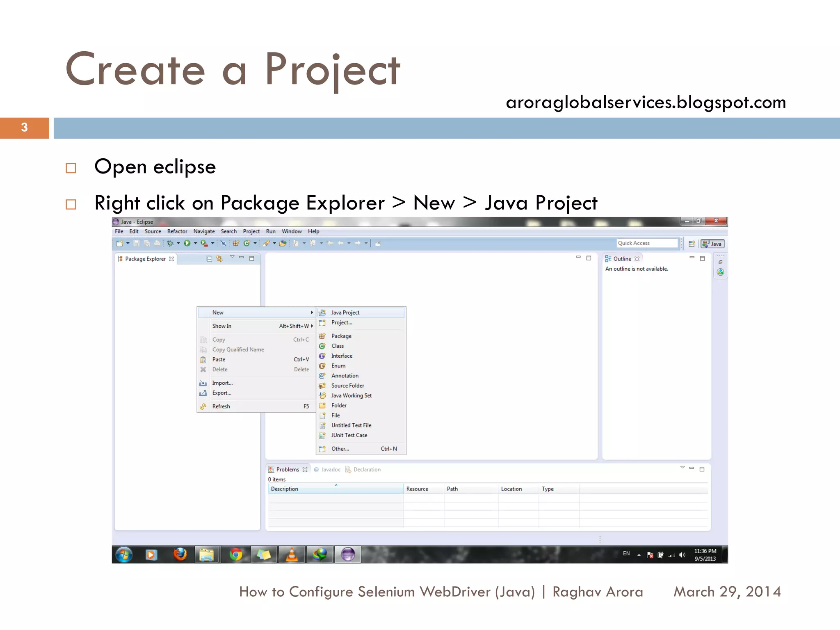Click the New Java Package toolbar icon

pyautogui.click(x=236, y=243)
